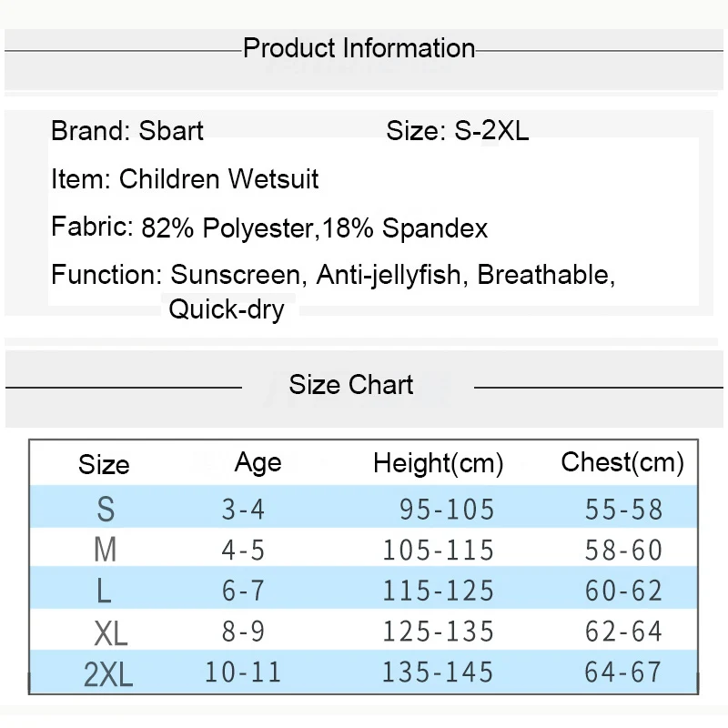This screenshot has height=728, width=728.
Task: Select the XL size row label
Action: (x=110, y=632)
